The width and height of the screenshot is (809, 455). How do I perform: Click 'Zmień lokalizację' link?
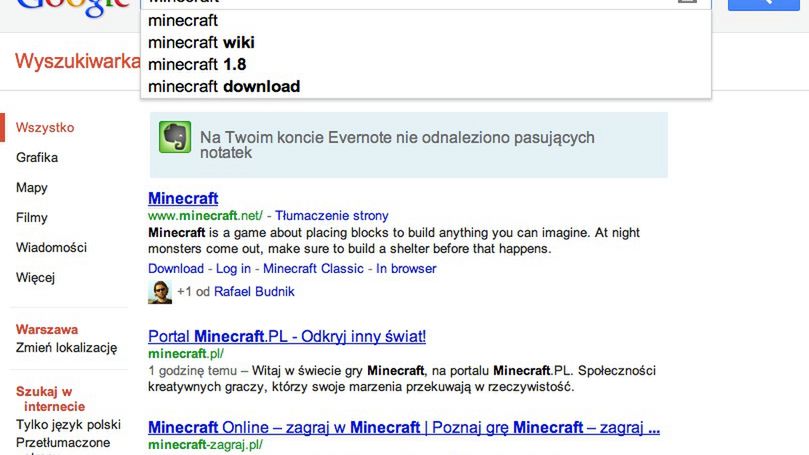point(66,348)
